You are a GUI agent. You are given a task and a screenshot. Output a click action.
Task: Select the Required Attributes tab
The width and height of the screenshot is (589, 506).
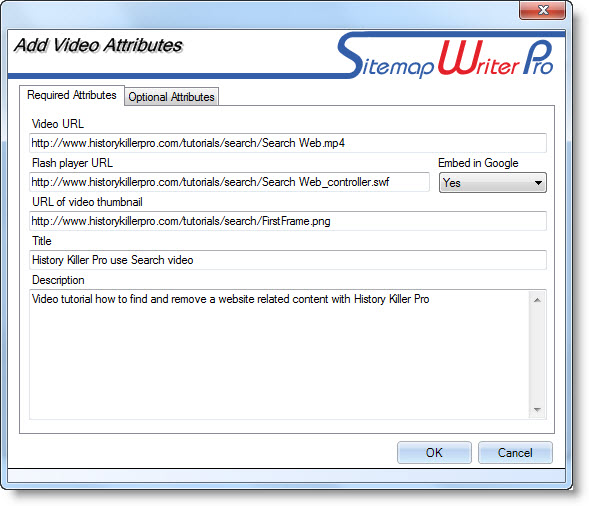click(72, 95)
